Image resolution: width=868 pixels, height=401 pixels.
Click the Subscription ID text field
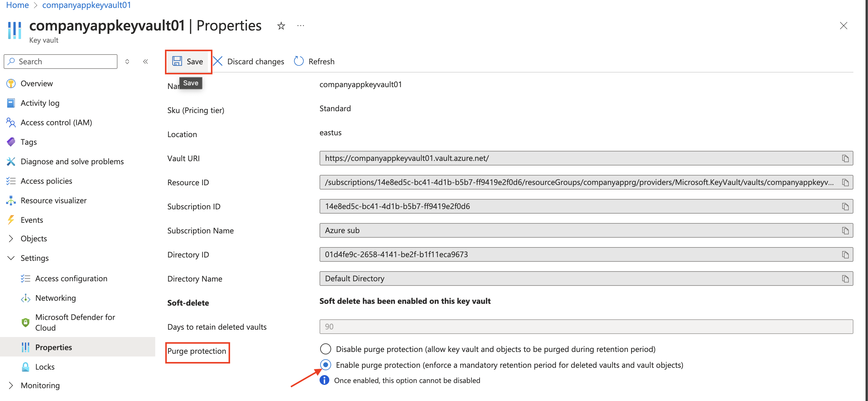(x=586, y=206)
